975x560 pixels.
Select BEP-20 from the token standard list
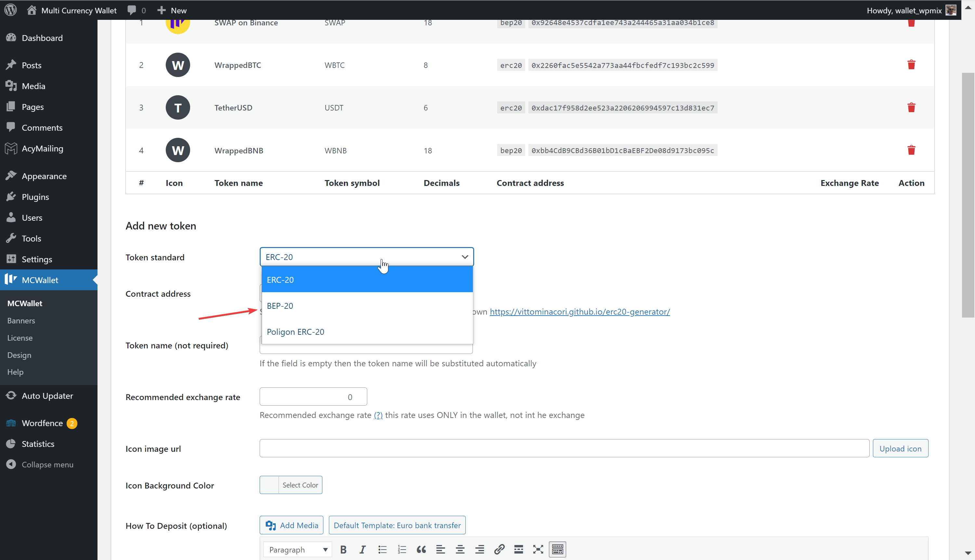coord(280,306)
